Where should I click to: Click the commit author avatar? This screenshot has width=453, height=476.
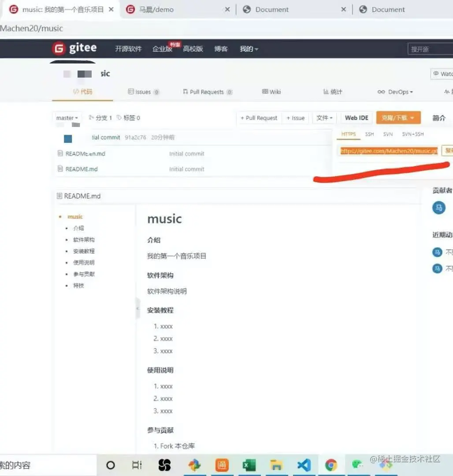click(x=68, y=139)
